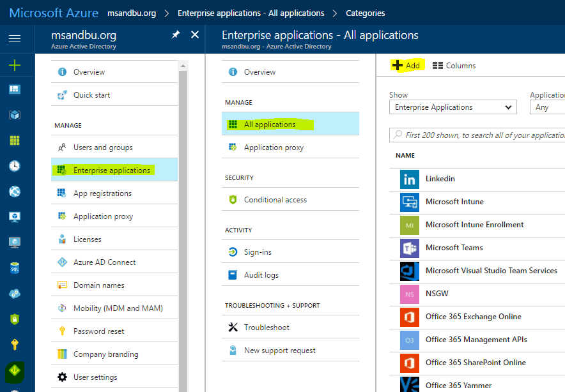Open the hamburger menu in the sidebar
This screenshot has width=565, height=392.
click(15, 38)
